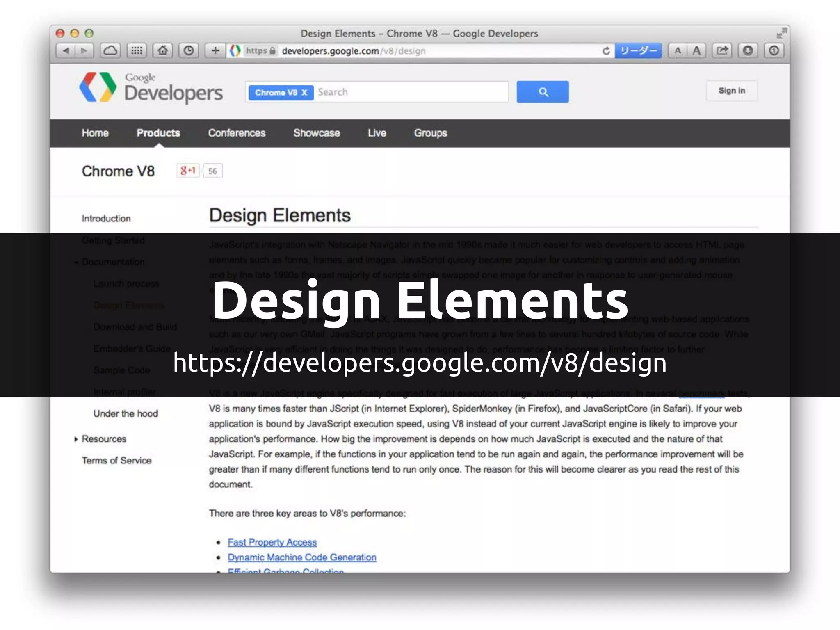Open the Home nav item
840x630 pixels.
pyautogui.click(x=95, y=133)
